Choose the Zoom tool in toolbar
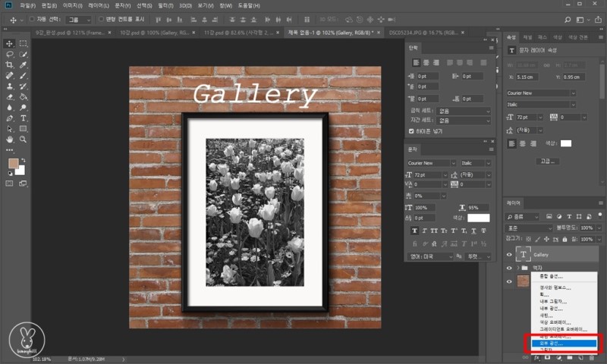The image size is (607, 364). (x=24, y=140)
